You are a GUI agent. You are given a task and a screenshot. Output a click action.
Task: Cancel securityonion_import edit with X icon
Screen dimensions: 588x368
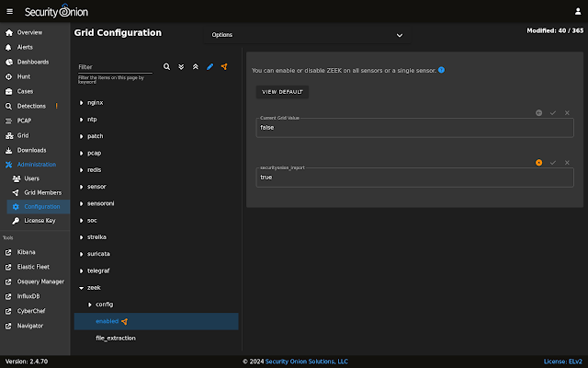pyautogui.click(x=567, y=163)
